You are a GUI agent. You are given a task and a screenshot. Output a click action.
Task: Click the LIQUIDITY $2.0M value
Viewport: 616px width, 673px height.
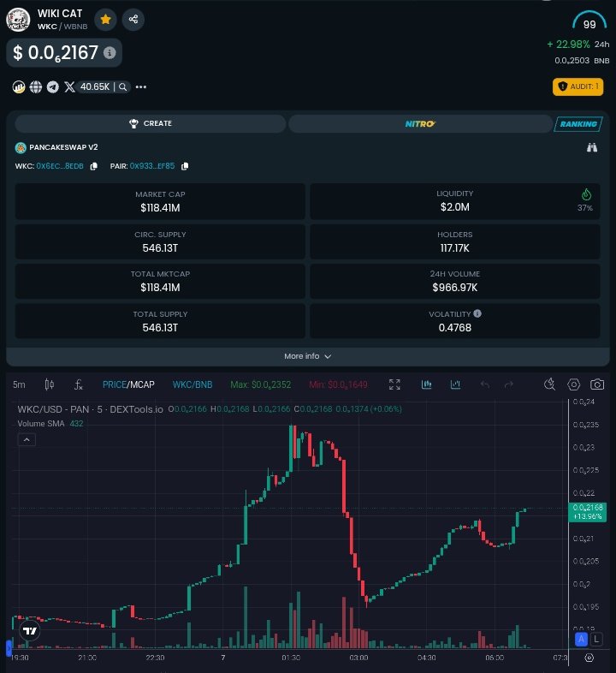[455, 207]
